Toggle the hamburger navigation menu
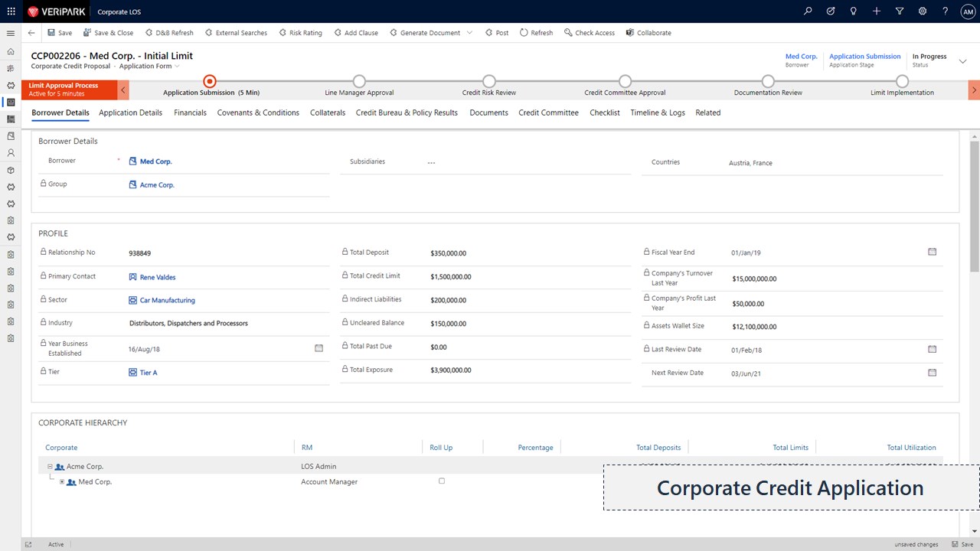Viewport: 980px width, 551px height. pos(11,33)
